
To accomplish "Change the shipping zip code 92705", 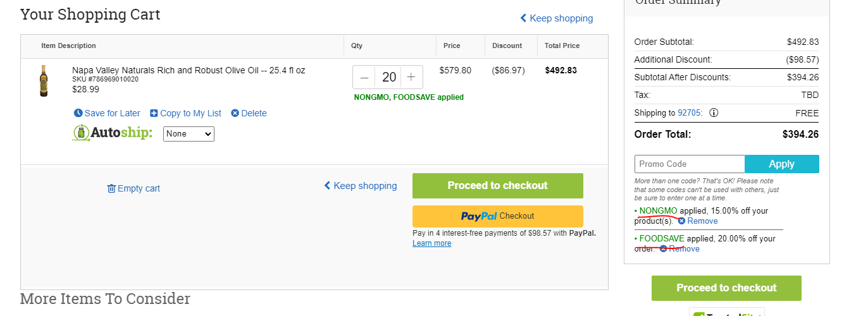I will 690,113.
